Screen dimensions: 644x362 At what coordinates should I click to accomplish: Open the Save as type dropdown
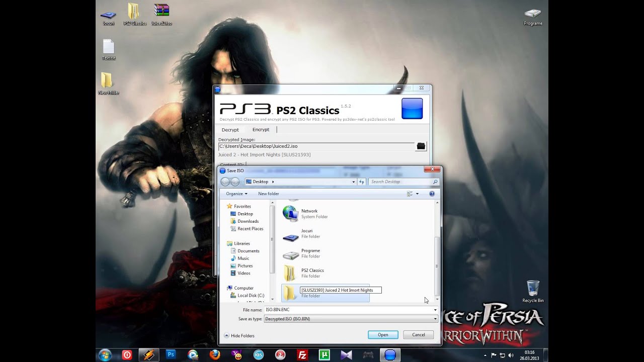(435, 319)
